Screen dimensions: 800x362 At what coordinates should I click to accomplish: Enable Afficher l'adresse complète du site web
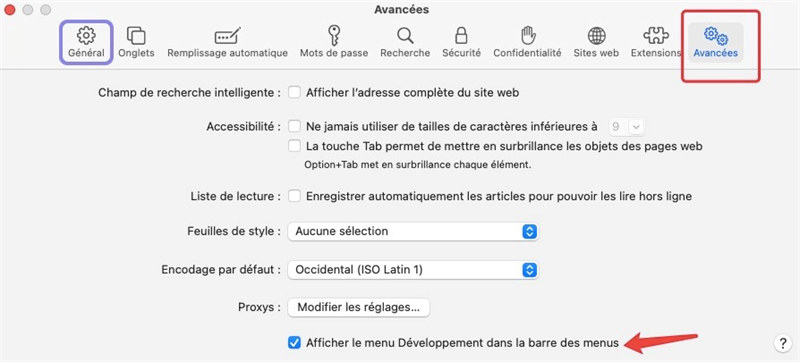click(x=294, y=93)
